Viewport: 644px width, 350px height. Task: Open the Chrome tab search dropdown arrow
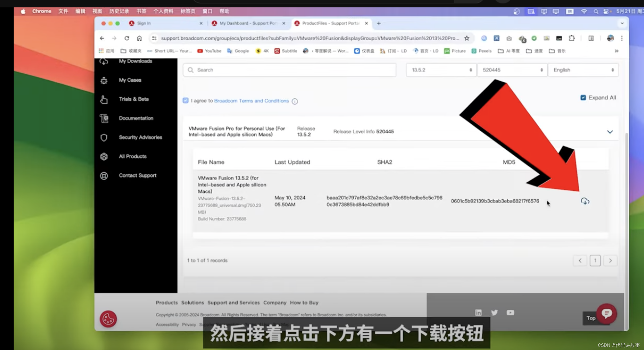coord(622,23)
